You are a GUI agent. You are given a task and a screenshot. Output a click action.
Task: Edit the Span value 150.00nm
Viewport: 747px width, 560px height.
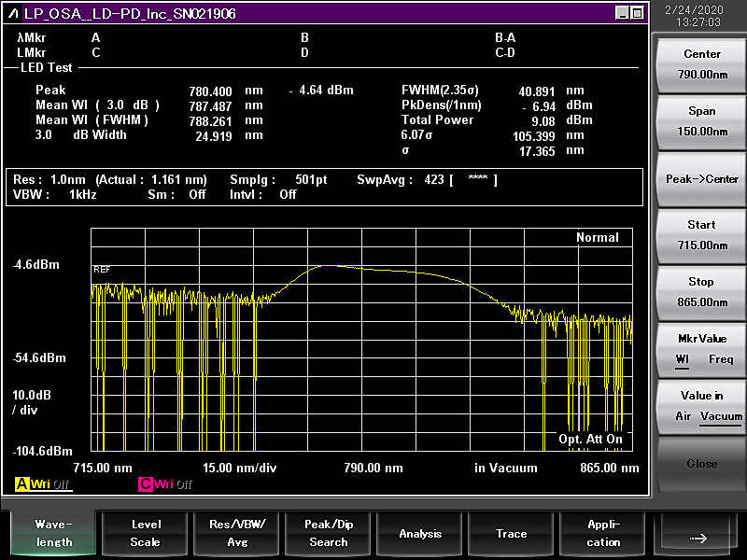tap(701, 121)
